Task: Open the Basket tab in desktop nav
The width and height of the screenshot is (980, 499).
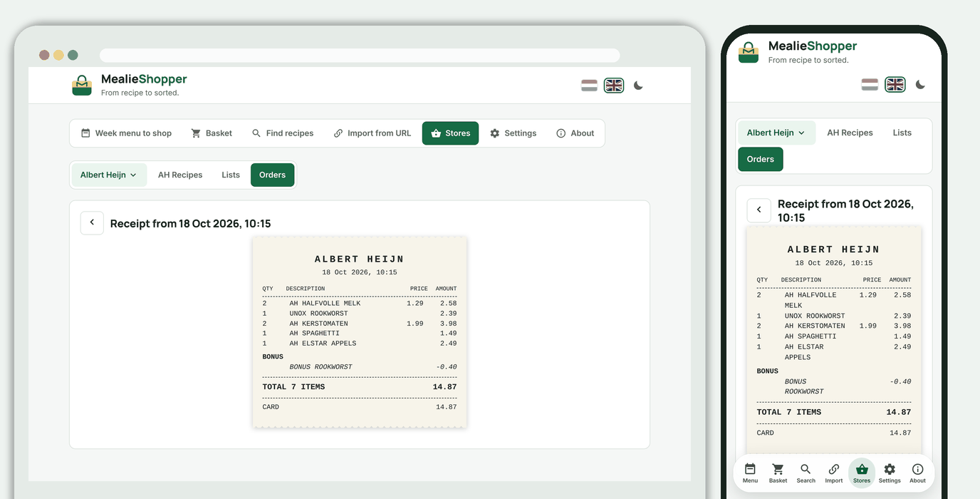Action: (212, 133)
